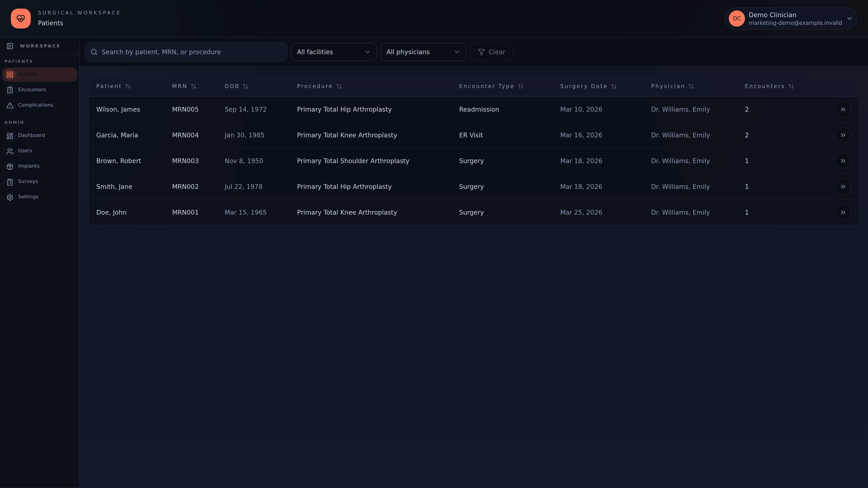
Task: Open Garcia, Maria row details arrow
Action: 843,135
